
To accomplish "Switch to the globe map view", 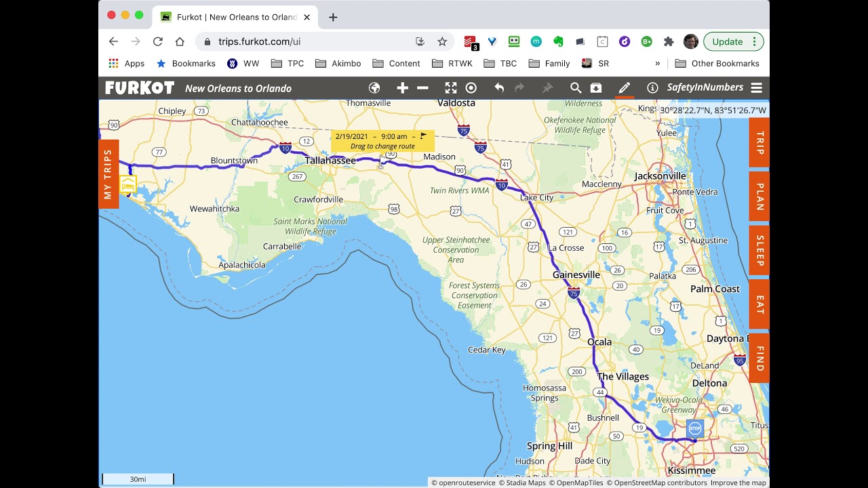I will coord(374,87).
